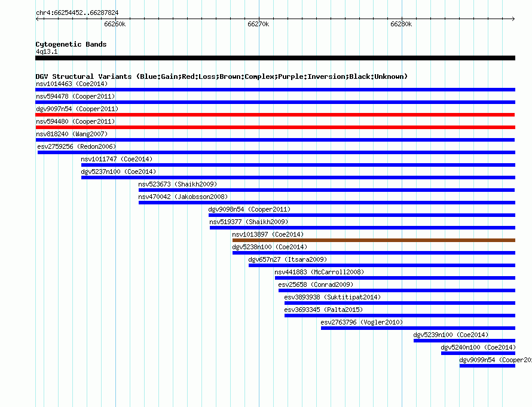This screenshot has width=532, height=407.
Task: Click nsv1011747 (Coe2014) label
Action: click(117, 159)
